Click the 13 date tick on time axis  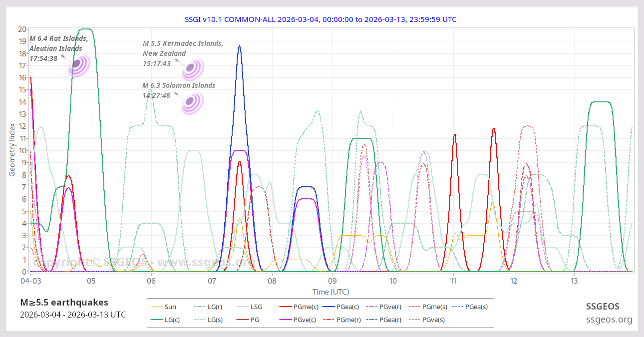[x=574, y=281]
